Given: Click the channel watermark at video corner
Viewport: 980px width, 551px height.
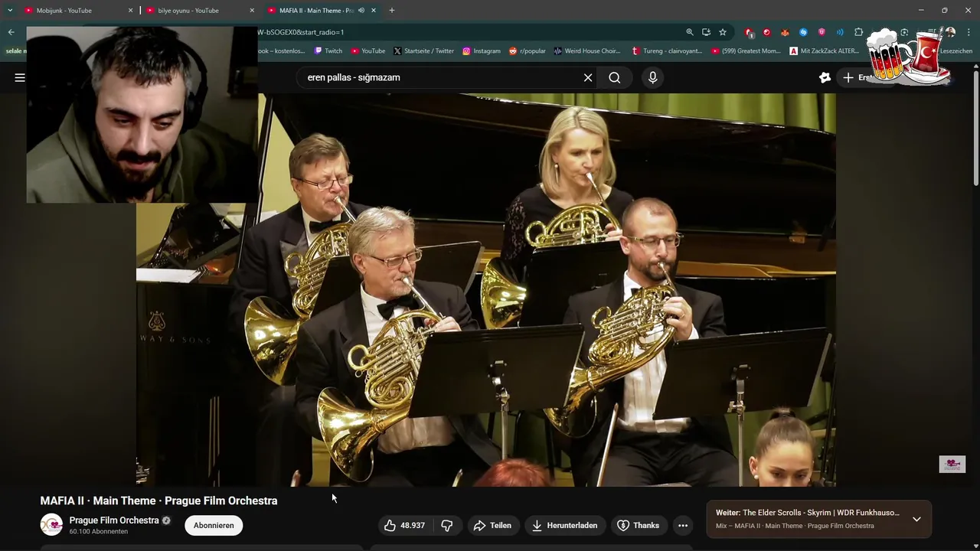Looking at the screenshot, I should click(952, 465).
